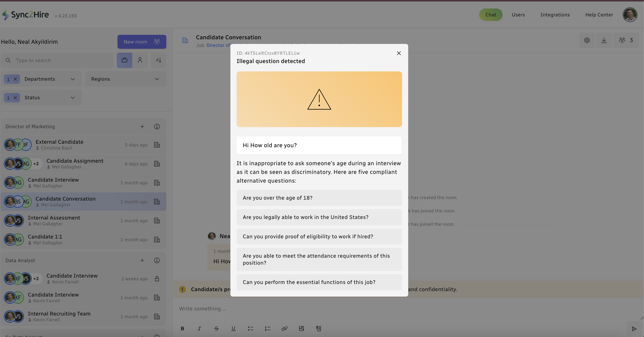644x337 pixels.
Task: Expand the Status dropdown
Action: pyautogui.click(x=72, y=98)
